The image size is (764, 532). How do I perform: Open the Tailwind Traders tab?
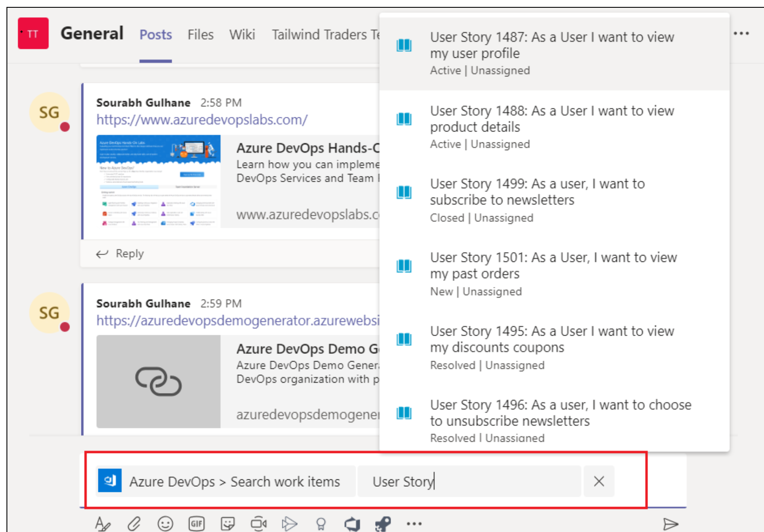tap(326, 35)
